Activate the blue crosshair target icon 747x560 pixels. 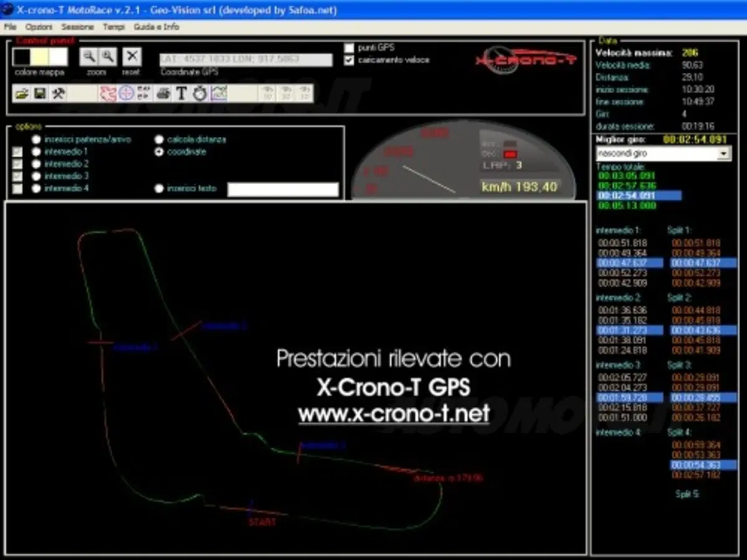[x=126, y=93]
